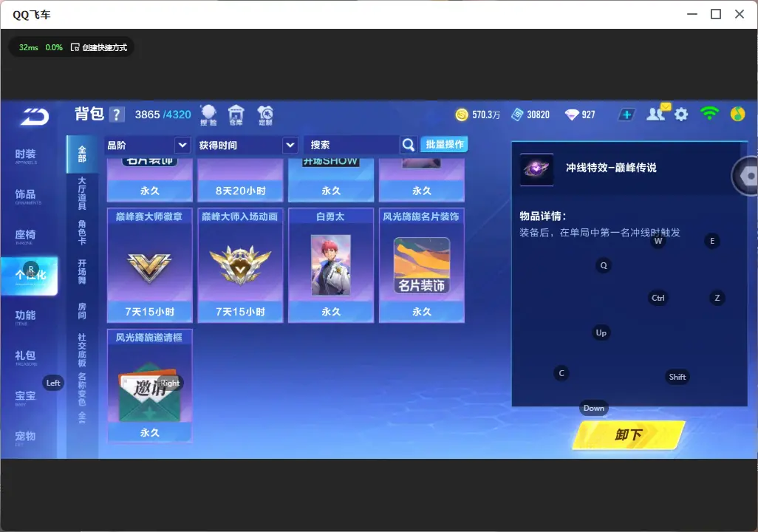Select the item card labeled 8天20小时
758x532 pixels.
point(240,180)
